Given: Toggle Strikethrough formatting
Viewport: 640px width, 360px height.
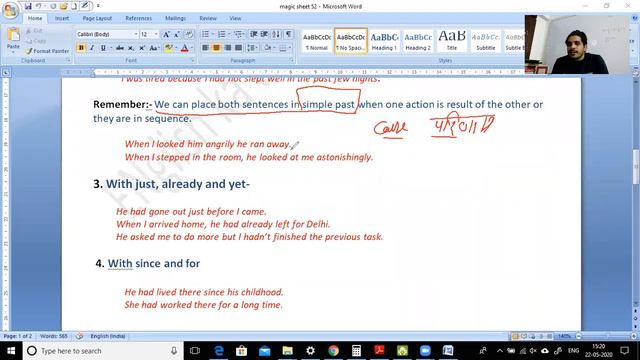Looking at the screenshot, I should coord(120,48).
